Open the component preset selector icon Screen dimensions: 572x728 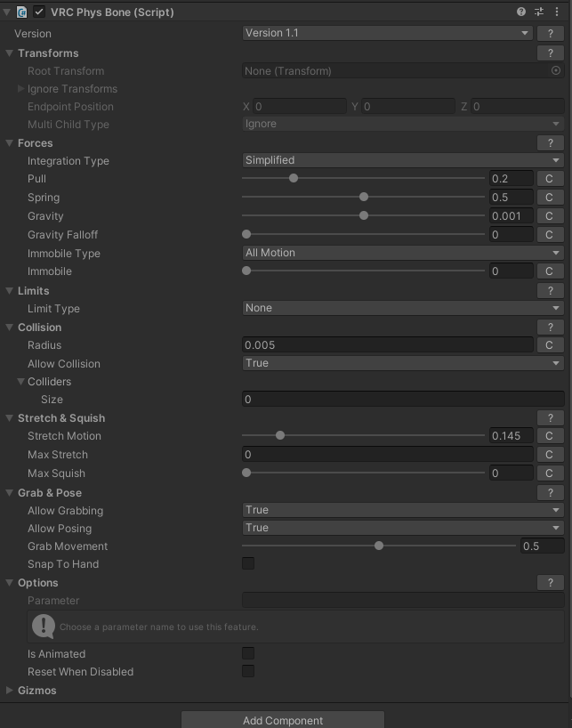(539, 12)
